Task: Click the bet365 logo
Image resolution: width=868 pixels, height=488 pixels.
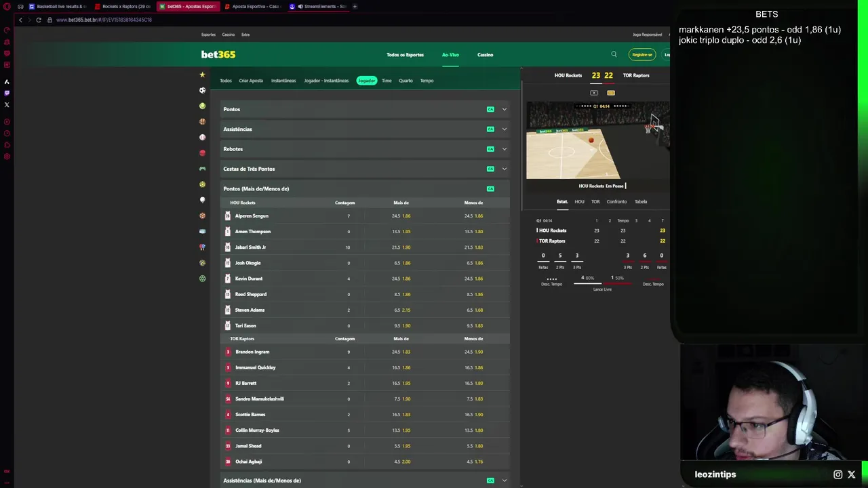Action: pos(218,54)
